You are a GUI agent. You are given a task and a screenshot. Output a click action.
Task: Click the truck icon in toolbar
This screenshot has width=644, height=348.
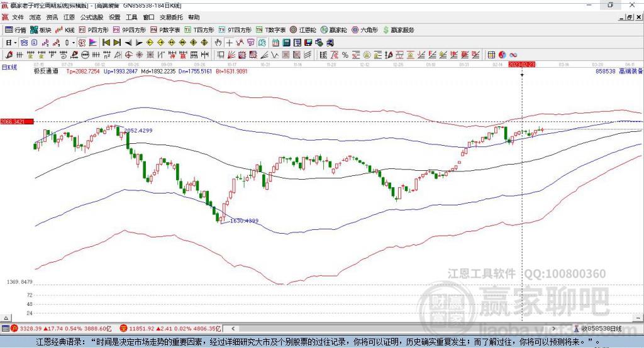pyautogui.click(x=330, y=43)
